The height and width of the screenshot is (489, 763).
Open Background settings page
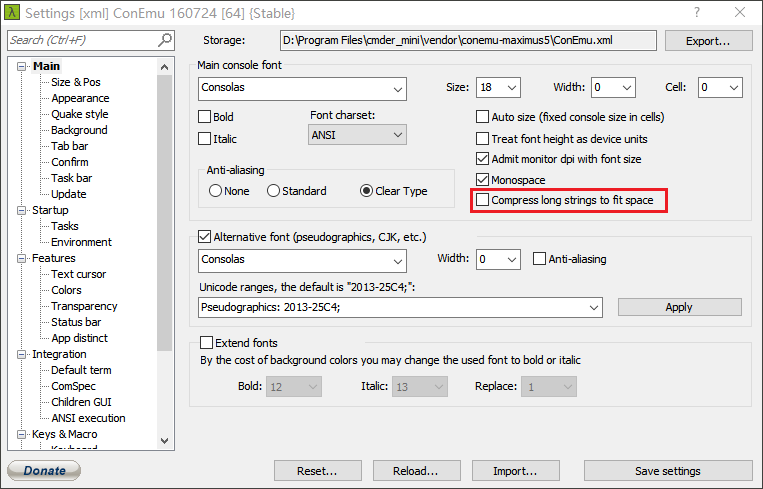click(x=79, y=130)
